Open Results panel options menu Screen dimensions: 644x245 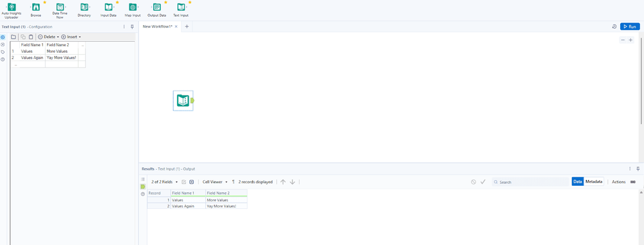[x=630, y=168]
